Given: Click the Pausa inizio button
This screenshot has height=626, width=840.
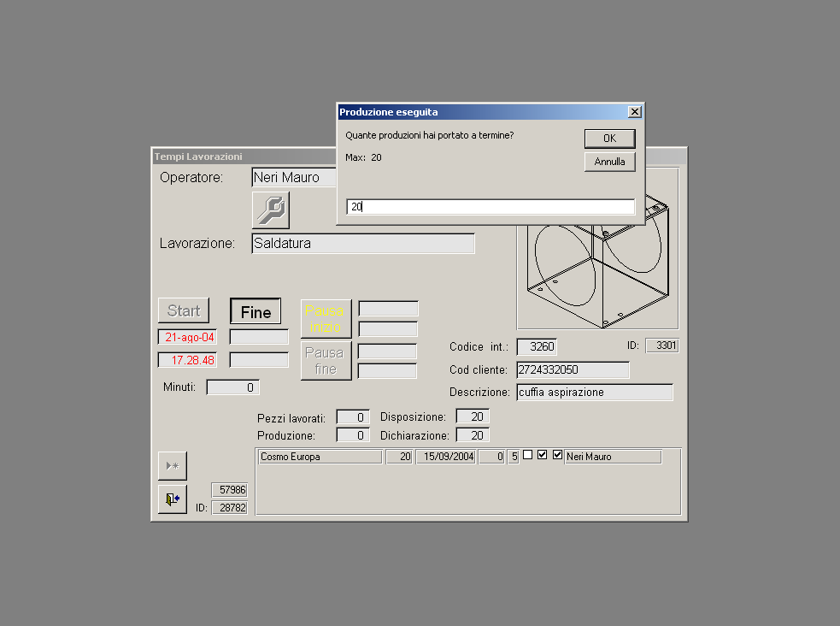Looking at the screenshot, I should [326, 319].
